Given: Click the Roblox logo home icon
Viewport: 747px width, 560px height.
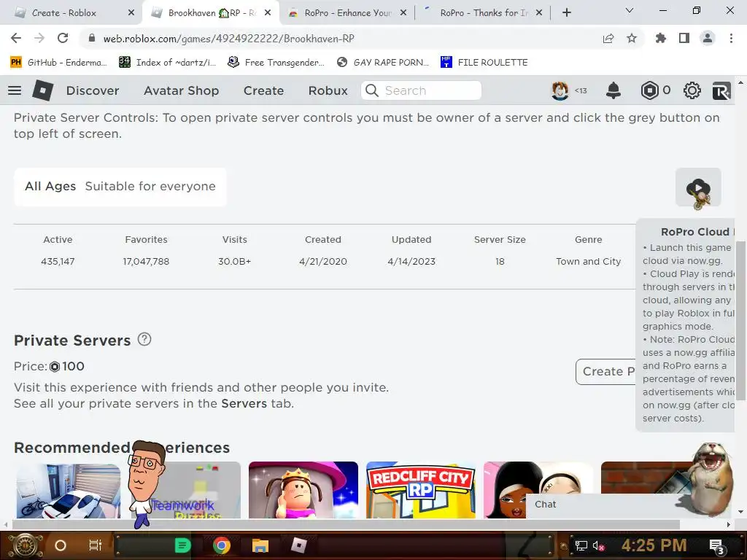Looking at the screenshot, I should click(42, 90).
